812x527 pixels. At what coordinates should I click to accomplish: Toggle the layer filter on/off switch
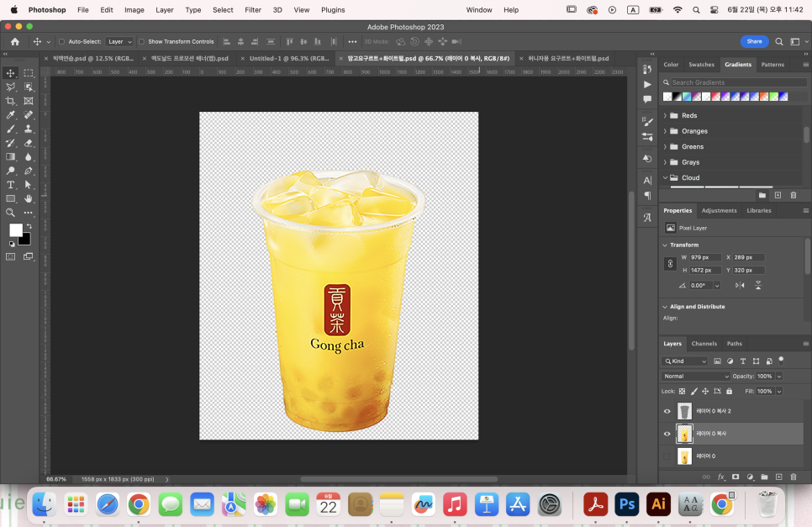click(x=782, y=361)
